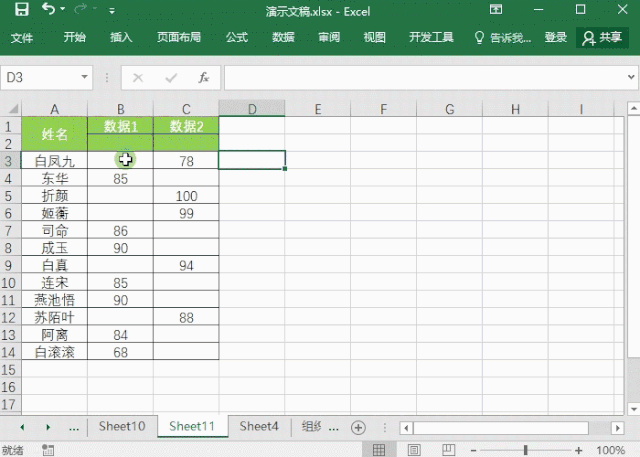
Task: Click the cell with value 78
Action: click(186, 161)
